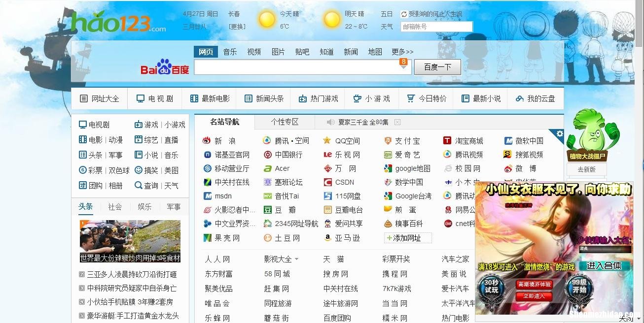Open the 军事 news tab
This screenshot has height=323, width=644.
coord(174,207)
